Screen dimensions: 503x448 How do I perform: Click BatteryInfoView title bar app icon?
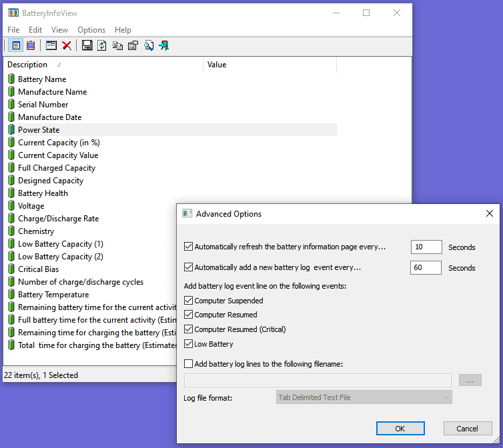pyautogui.click(x=13, y=13)
